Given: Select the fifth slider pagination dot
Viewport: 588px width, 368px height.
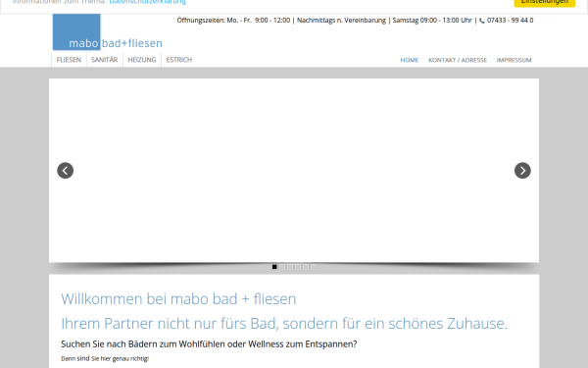Looking at the screenshot, I should tap(306, 267).
